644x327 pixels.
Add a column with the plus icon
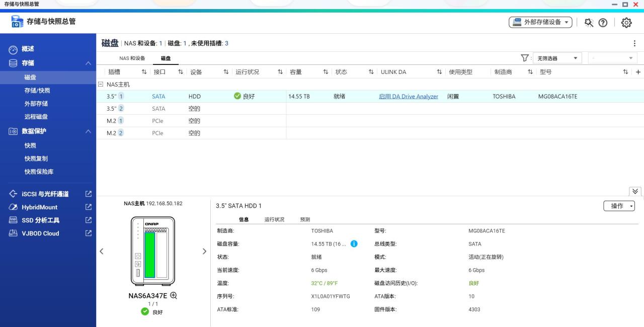(x=638, y=72)
